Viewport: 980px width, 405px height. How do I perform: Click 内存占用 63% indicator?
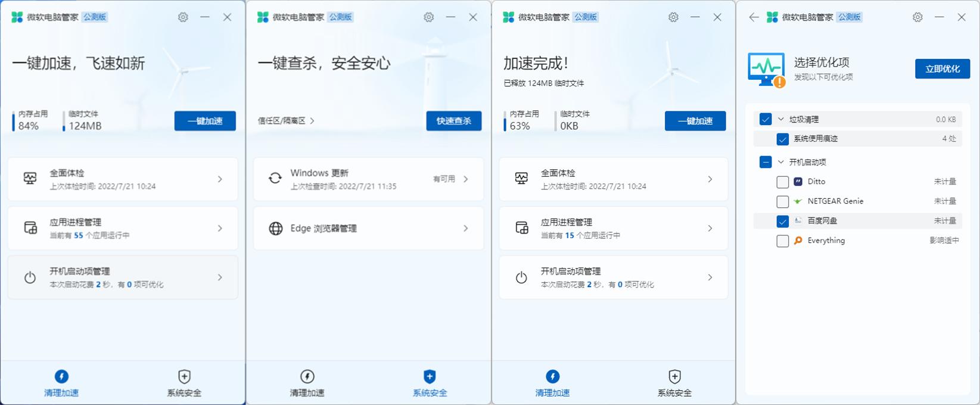tap(522, 120)
